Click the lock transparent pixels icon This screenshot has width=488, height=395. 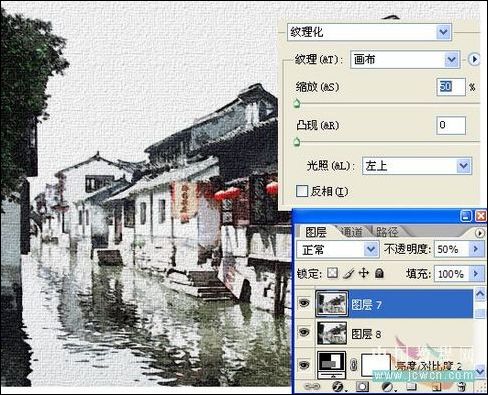click(x=332, y=273)
